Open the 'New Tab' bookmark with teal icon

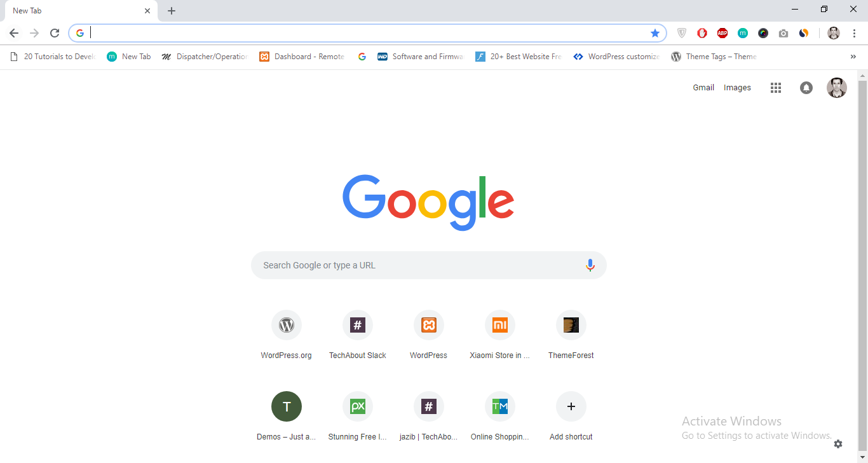pos(129,57)
